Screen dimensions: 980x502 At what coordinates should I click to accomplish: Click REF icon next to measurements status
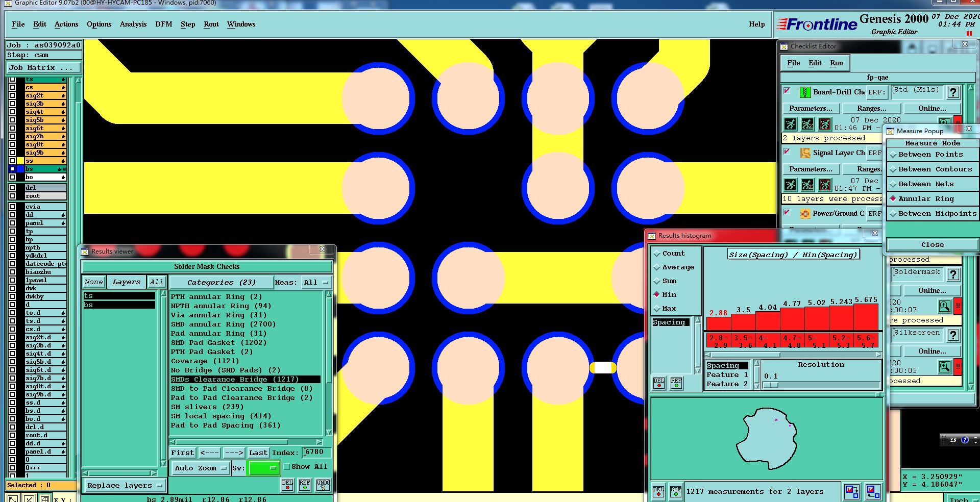(676, 492)
